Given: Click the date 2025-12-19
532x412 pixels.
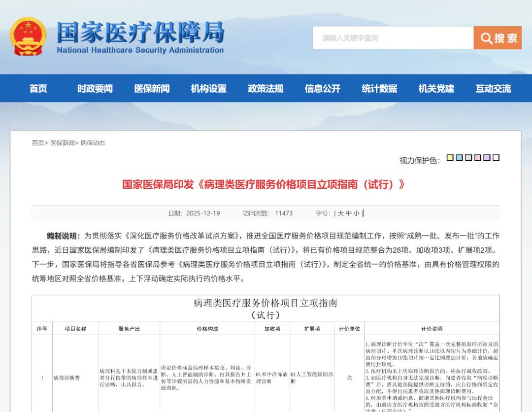Looking at the screenshot, I should tap(203, 213).
